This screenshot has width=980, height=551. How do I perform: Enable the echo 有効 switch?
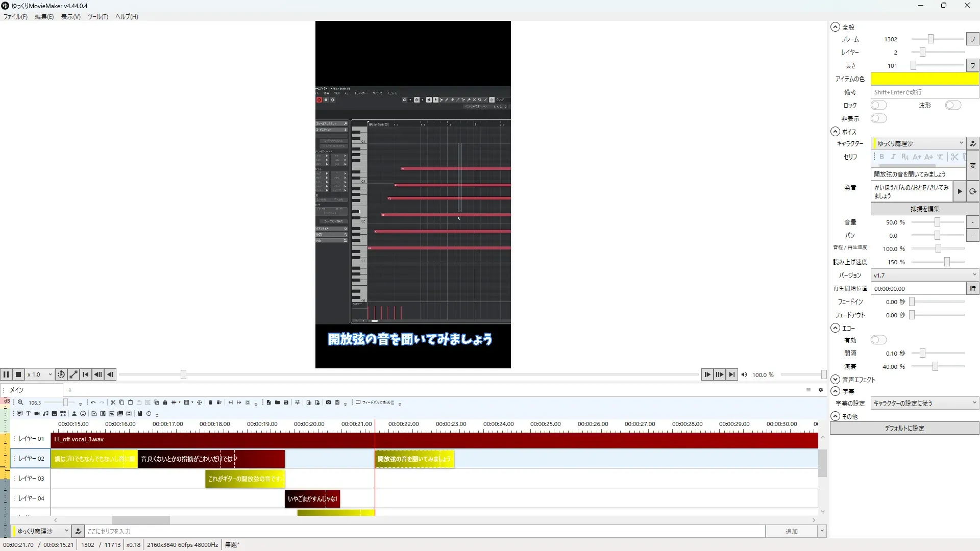[x=878, y=340]
